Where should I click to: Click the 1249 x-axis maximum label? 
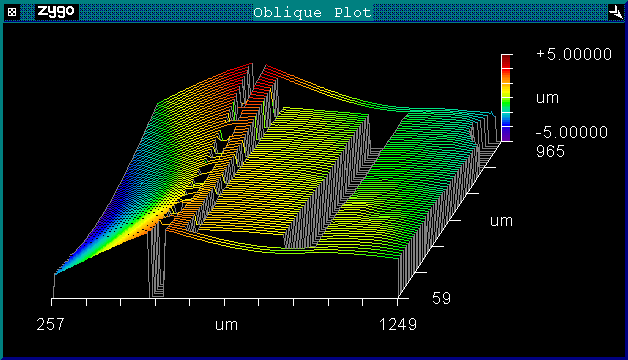(398, 324)
